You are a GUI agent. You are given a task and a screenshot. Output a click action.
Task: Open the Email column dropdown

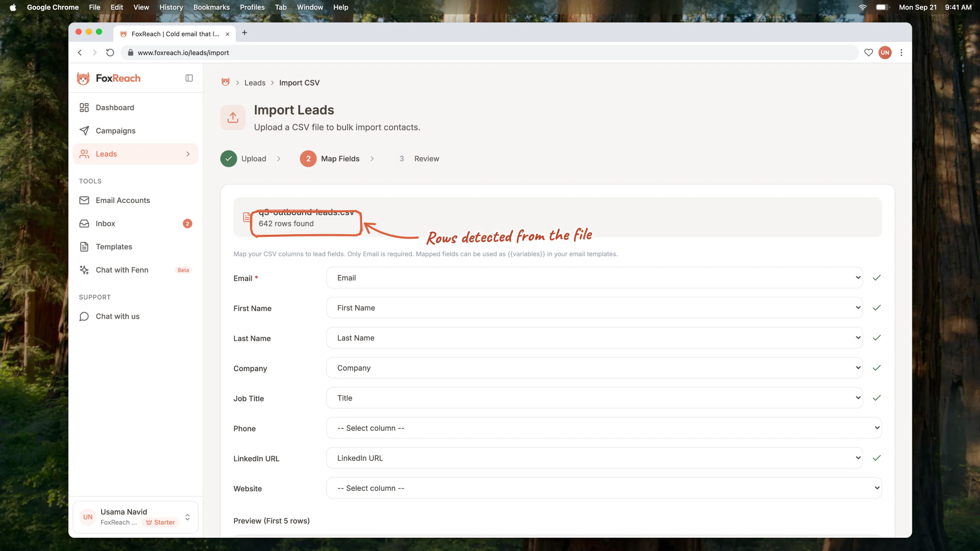coord(594,278)
